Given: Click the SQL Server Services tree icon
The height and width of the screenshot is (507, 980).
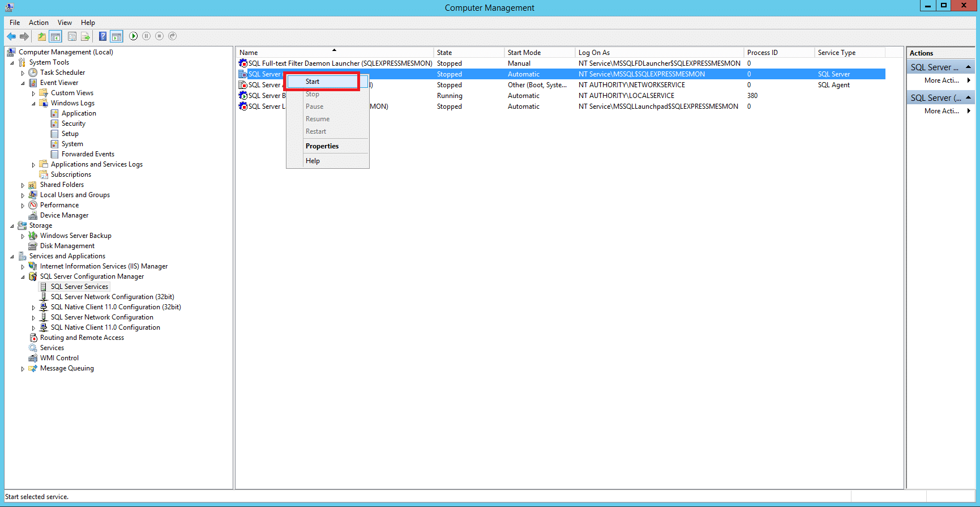Looking at the screenshot, I should pyautogui.click(x=44, y=287).
